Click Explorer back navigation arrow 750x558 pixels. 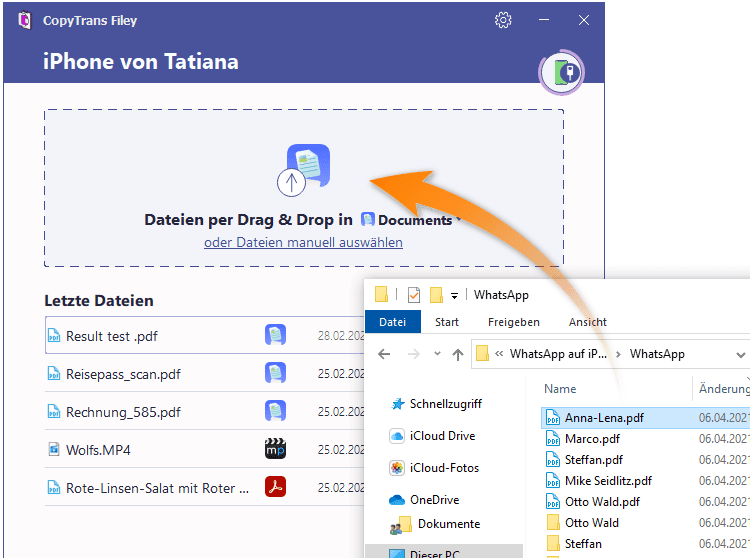tap(384, 354)
